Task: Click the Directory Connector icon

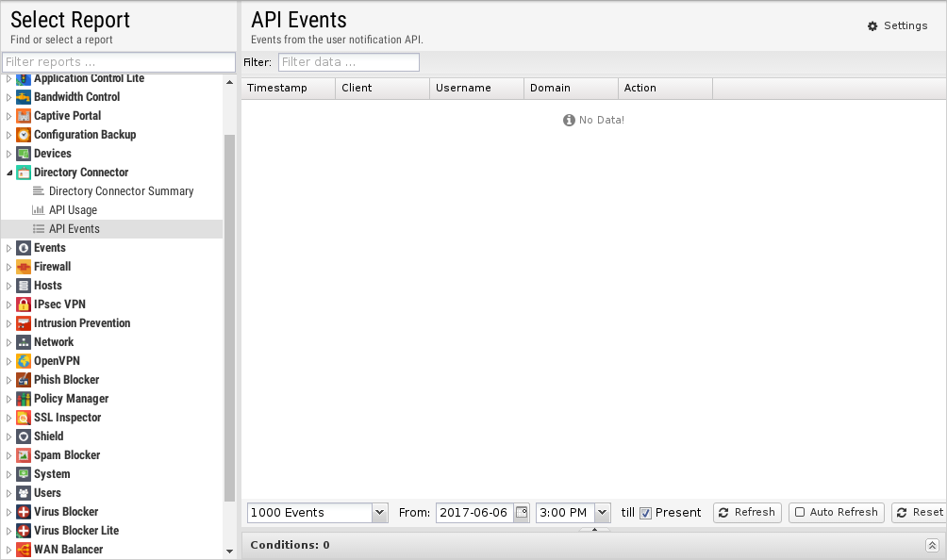Action: coord(23,173)
